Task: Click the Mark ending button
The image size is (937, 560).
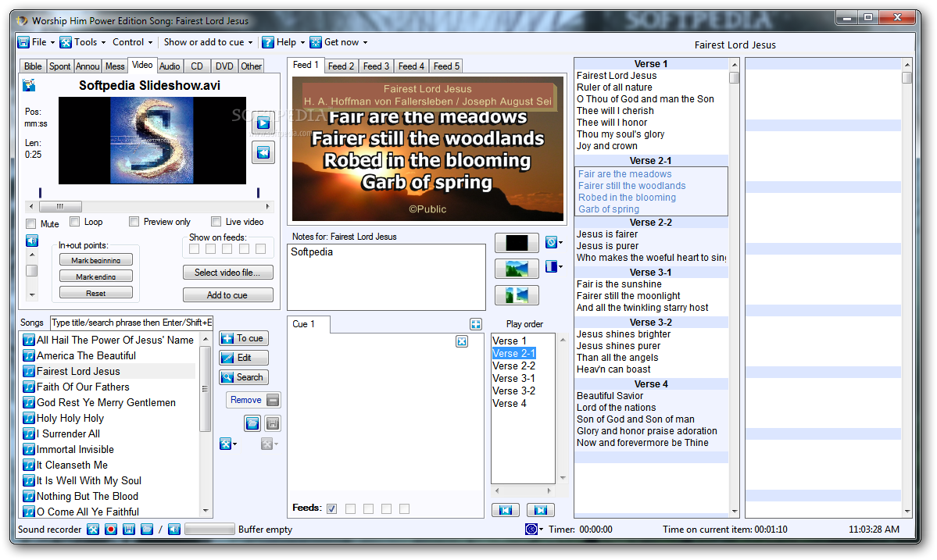Action: click(96, 276)
